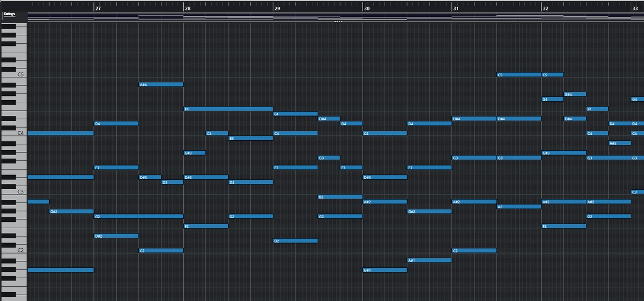Select the F2 note in bar 28
This screenshot has width=644, height=301.
(206, 226)
